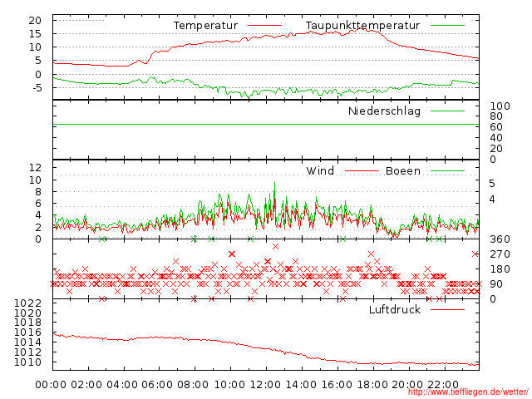The height and width of the screenshot is (399, 532).
Task: Click the 180 wind direction axis value
Action: click(500, 269)
